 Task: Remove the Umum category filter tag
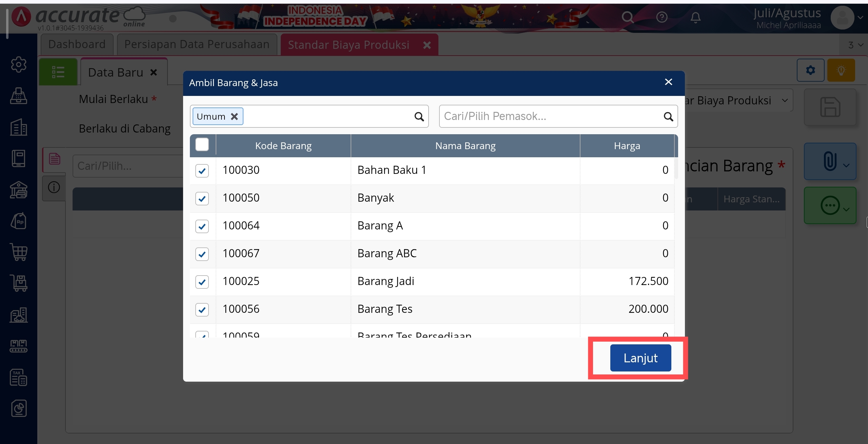[x=234, y=117]
